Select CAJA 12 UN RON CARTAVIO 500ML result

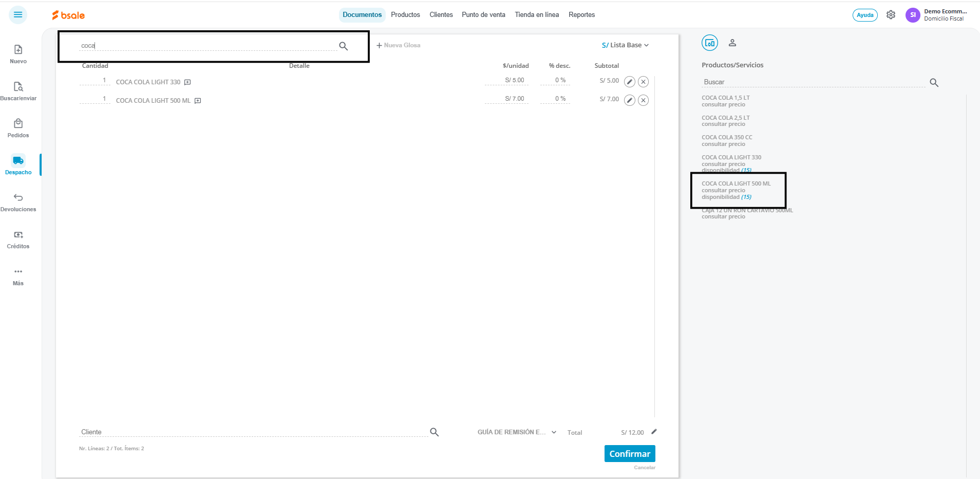pos(747,213)
